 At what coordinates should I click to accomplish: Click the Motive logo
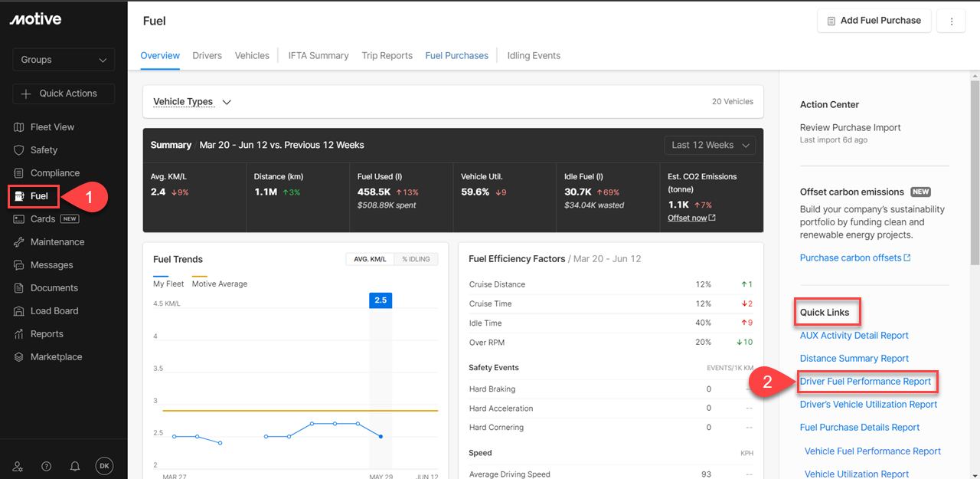point(35,19)
